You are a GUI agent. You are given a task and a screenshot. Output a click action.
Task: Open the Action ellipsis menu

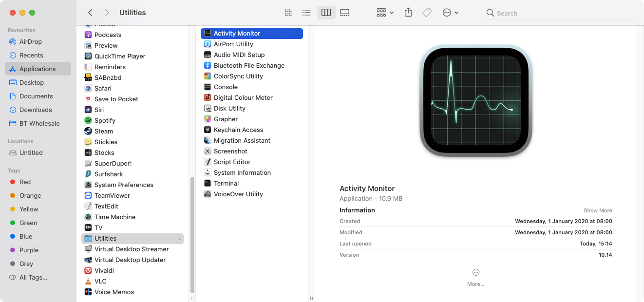451,13
